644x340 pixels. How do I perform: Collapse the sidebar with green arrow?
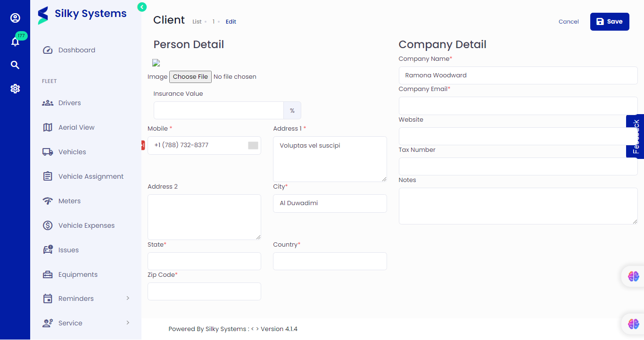142,7
